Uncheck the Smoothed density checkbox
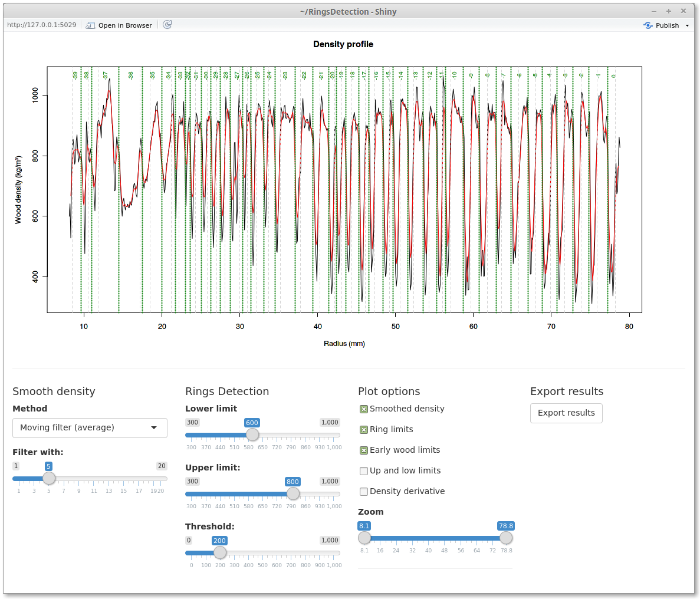Image resolution: width=700 pixels, height=599 pixels. (x=364, y=409)
